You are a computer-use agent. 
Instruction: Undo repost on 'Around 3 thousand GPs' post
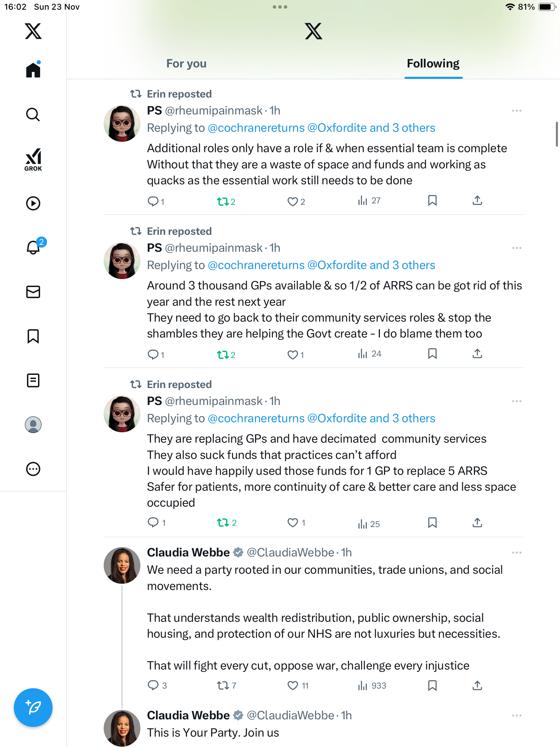pos(223,354)
